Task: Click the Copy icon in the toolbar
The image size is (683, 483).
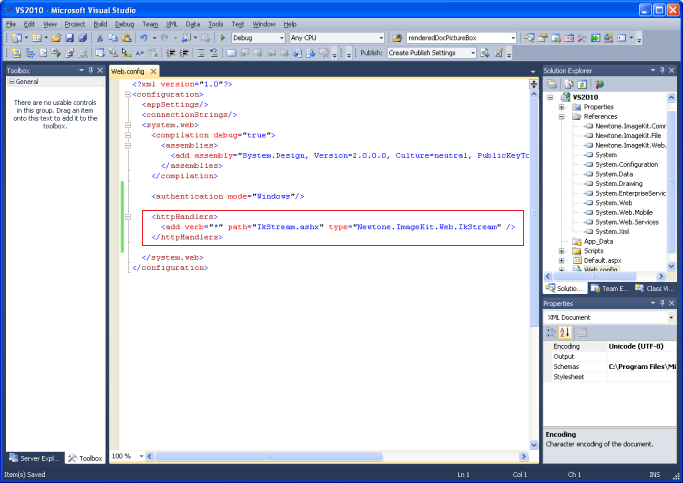Action: click(x=113, y=38)
